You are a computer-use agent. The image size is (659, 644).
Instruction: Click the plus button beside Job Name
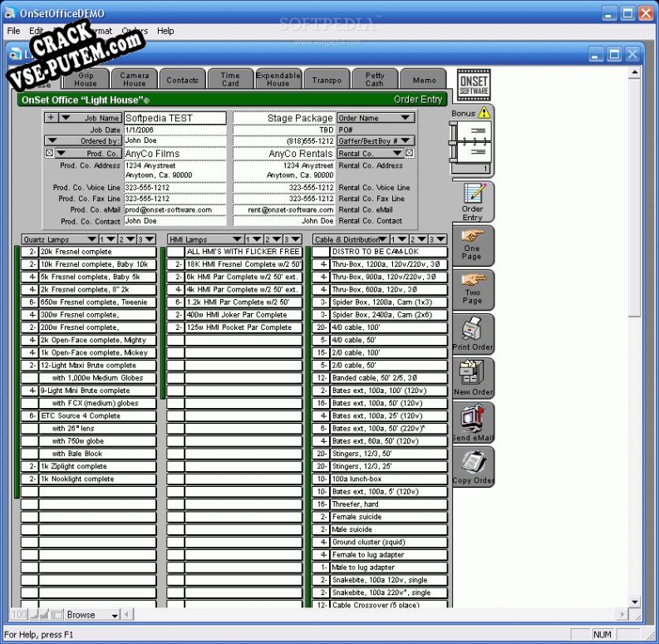51,118
